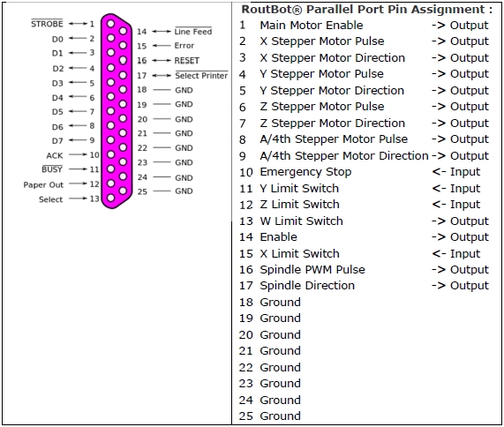Select the D6 pin label
The image size is (504, 427).
point(57,127)
